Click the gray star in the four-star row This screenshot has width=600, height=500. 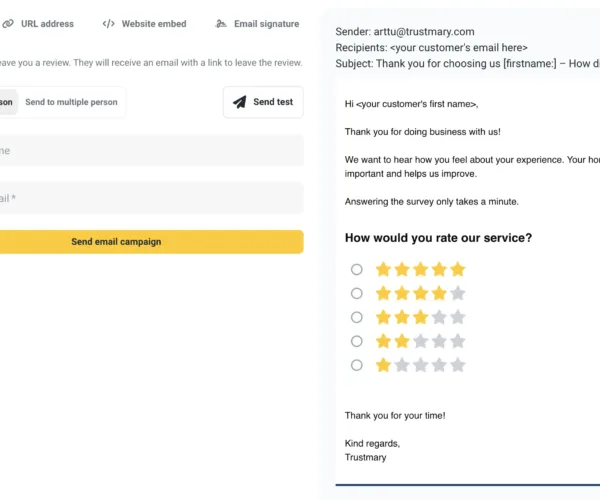[x=458, y=293]
